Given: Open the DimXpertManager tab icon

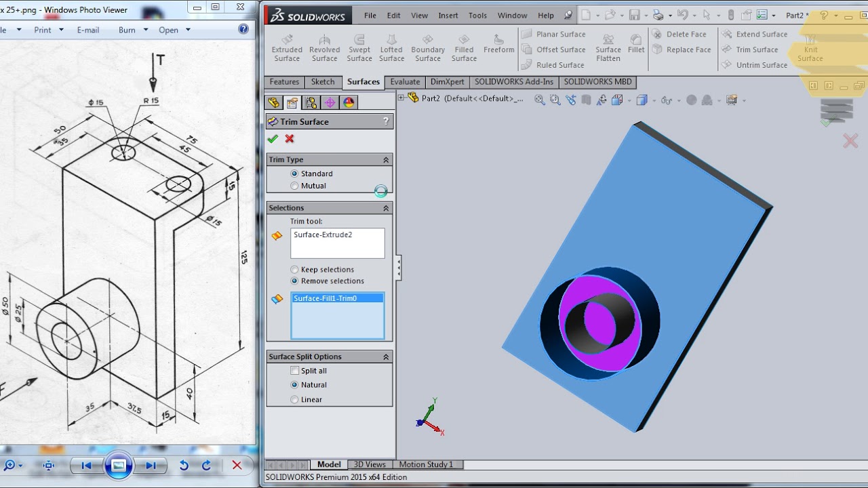Looking at the screenshot, I should pyautogui.click(x=330, y=102).
